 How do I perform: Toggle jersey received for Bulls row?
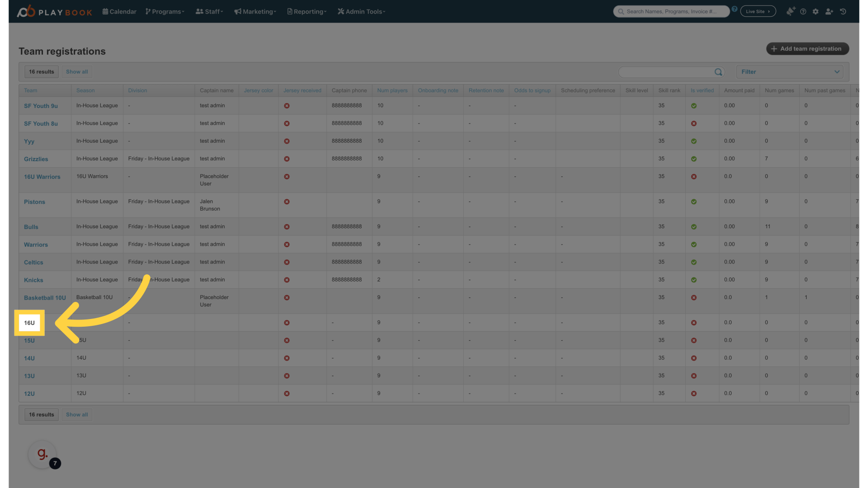[x=287, y=227]
